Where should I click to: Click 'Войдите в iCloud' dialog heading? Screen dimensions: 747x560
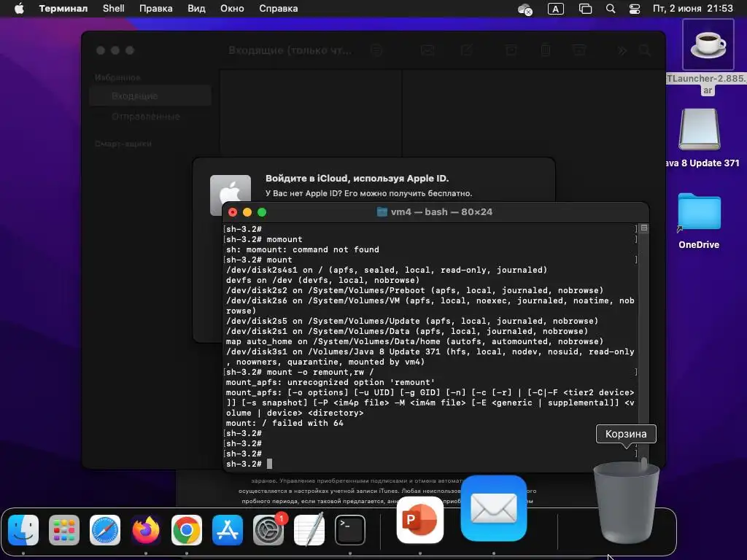pyautogui.click(x=357, y=178)
